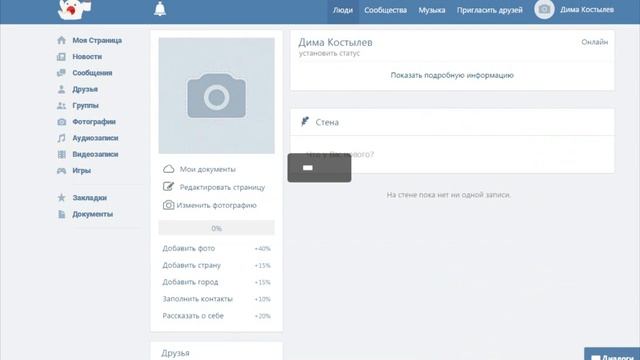The image size is (640, 360).
Task: Click the empty profile photo placeholder
Action: (x=216, y=96)
